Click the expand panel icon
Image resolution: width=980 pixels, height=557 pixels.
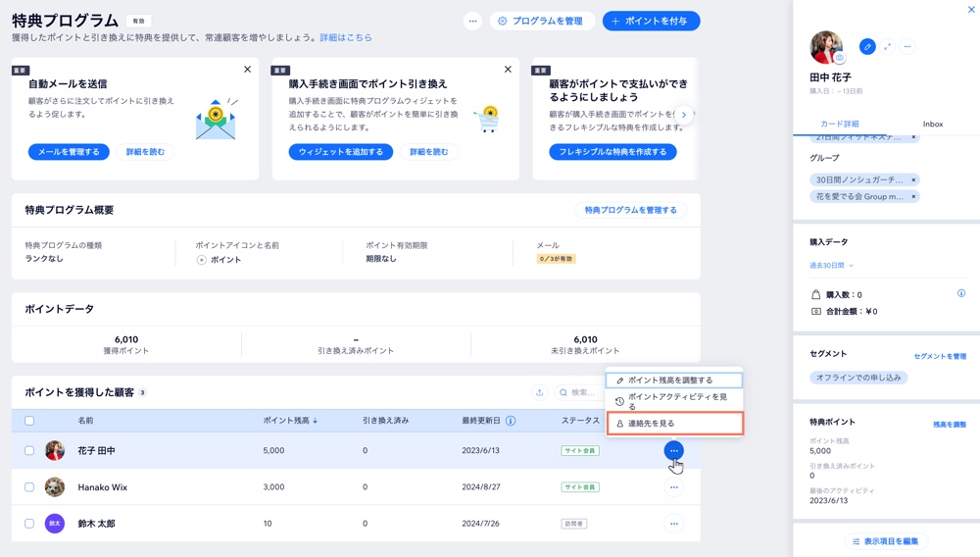pyautogui.click(x=888, y=46)
